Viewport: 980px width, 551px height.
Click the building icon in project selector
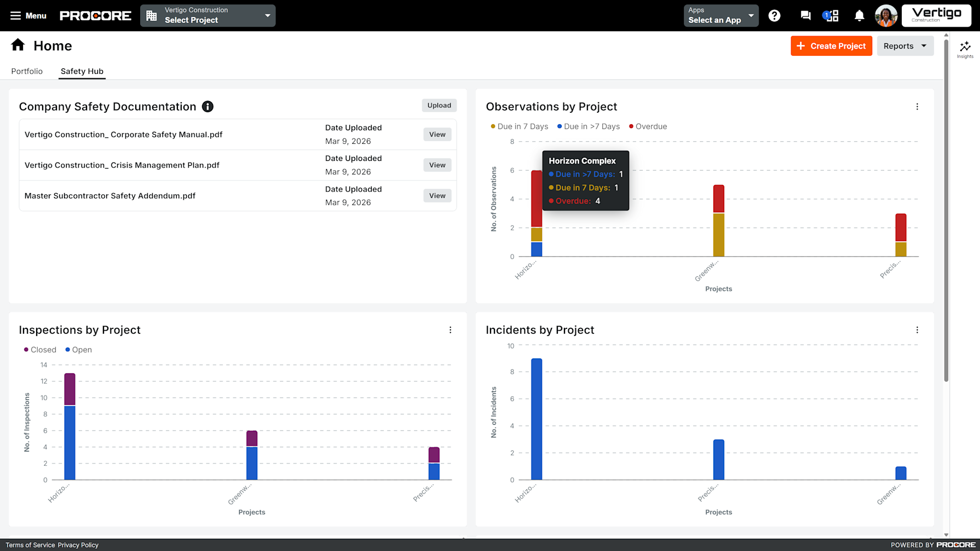click(x=152, y=16)
